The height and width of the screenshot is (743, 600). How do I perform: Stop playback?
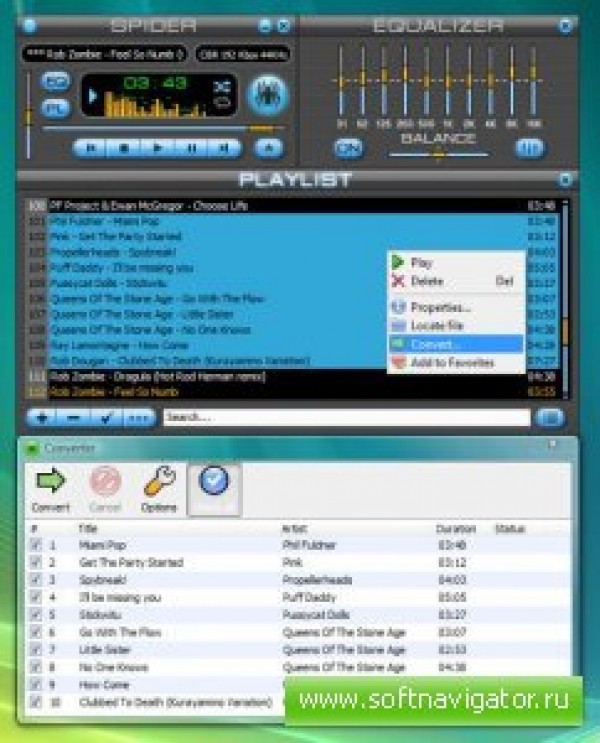(x=124, y=148)
